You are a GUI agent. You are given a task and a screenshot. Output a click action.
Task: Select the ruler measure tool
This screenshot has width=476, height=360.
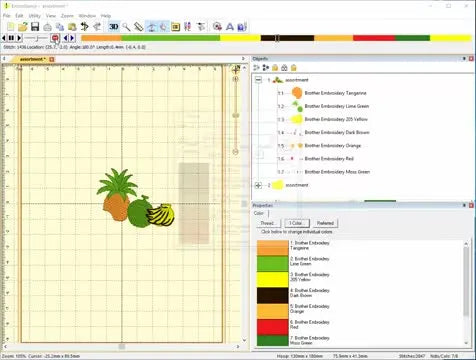tap(139, 27)
